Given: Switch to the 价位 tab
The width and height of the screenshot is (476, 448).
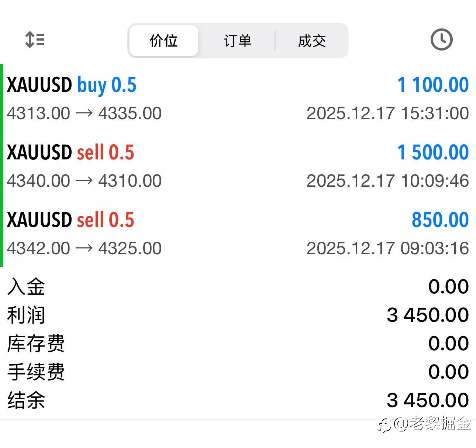Looking at the screenshot, I should [x=164, y=41].
